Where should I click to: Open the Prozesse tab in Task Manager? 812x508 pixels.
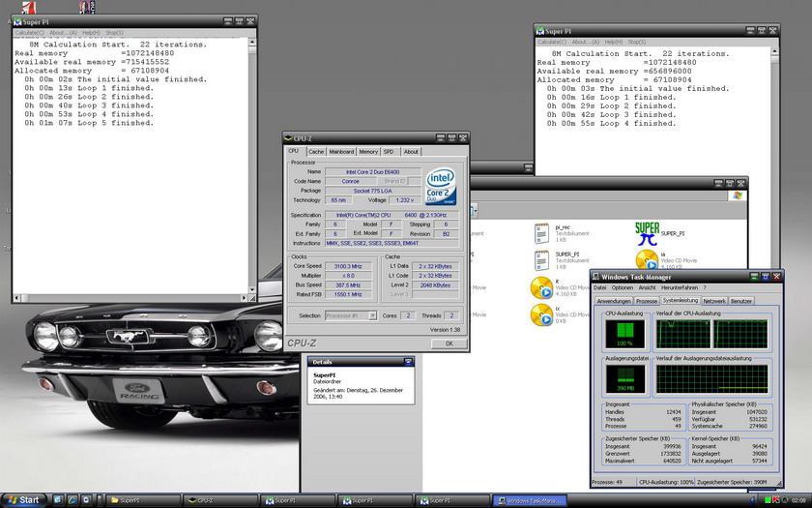coord(647,301)
